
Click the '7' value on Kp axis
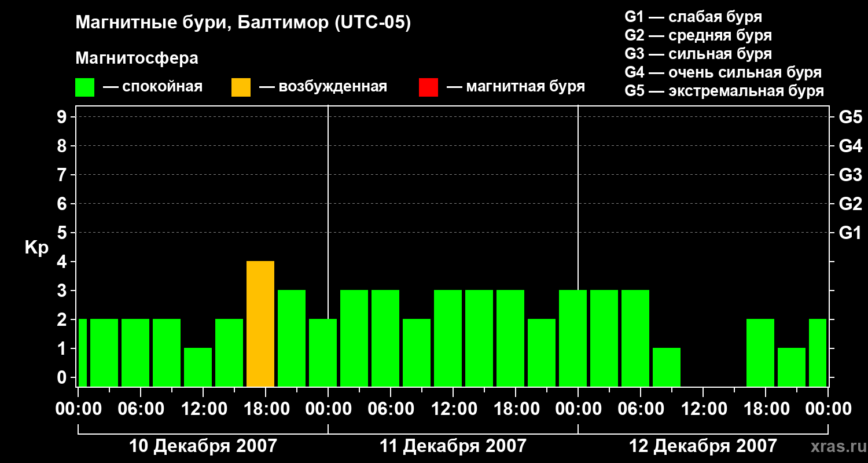point(63,175)
